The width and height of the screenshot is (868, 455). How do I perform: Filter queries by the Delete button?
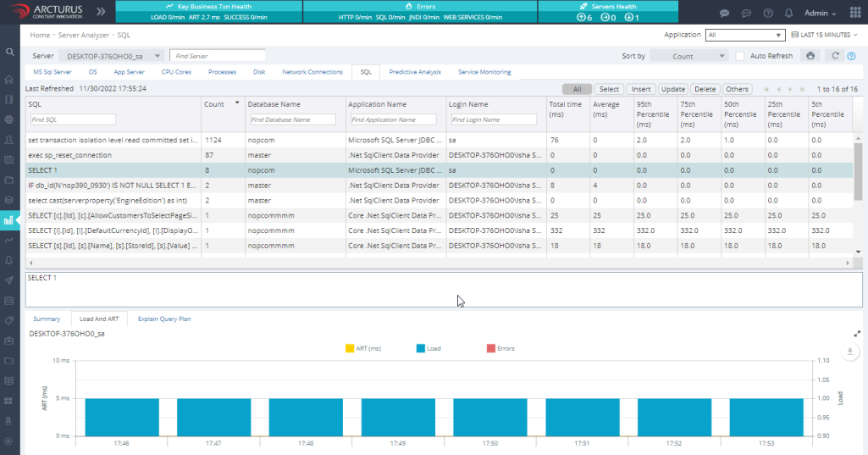pyautogui.click(x=705, y=89)
